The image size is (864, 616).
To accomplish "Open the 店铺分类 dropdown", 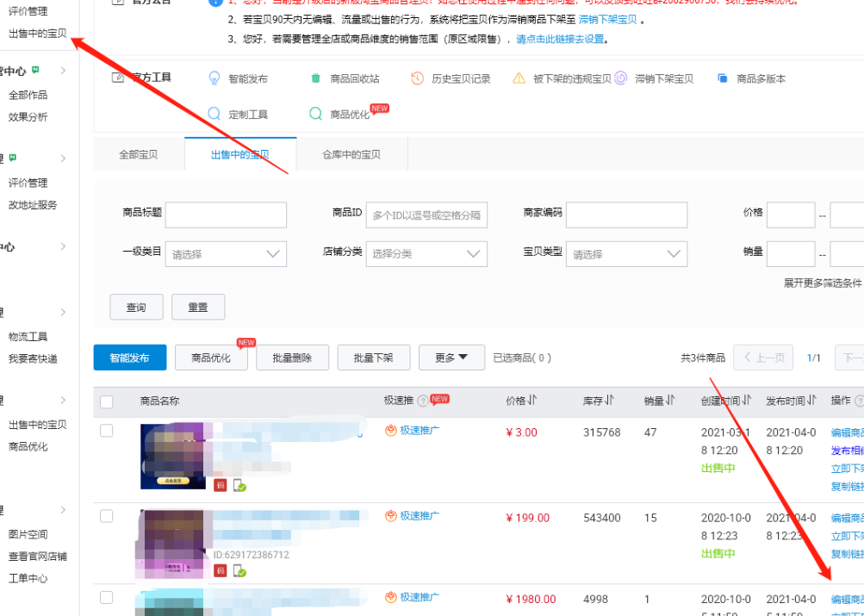I will [426, 254].
